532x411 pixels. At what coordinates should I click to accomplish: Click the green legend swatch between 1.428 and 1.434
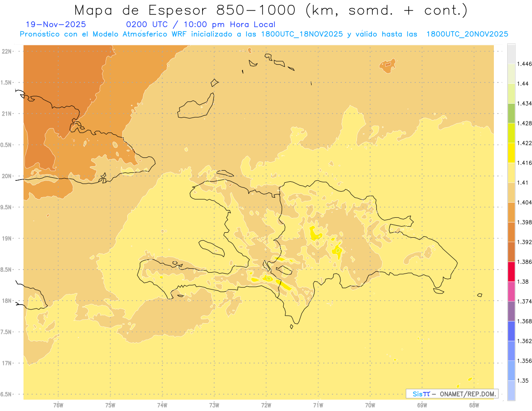pos(511,113)
